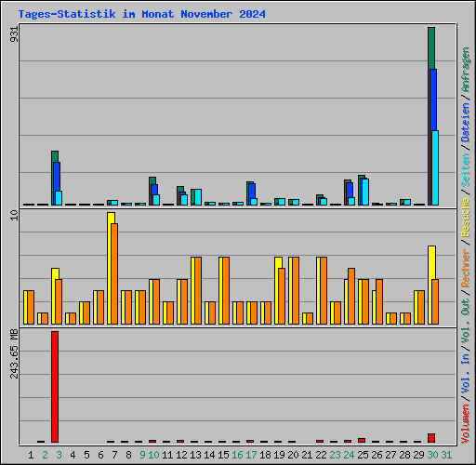Click the x-axis day label "20"

point(293,455)
